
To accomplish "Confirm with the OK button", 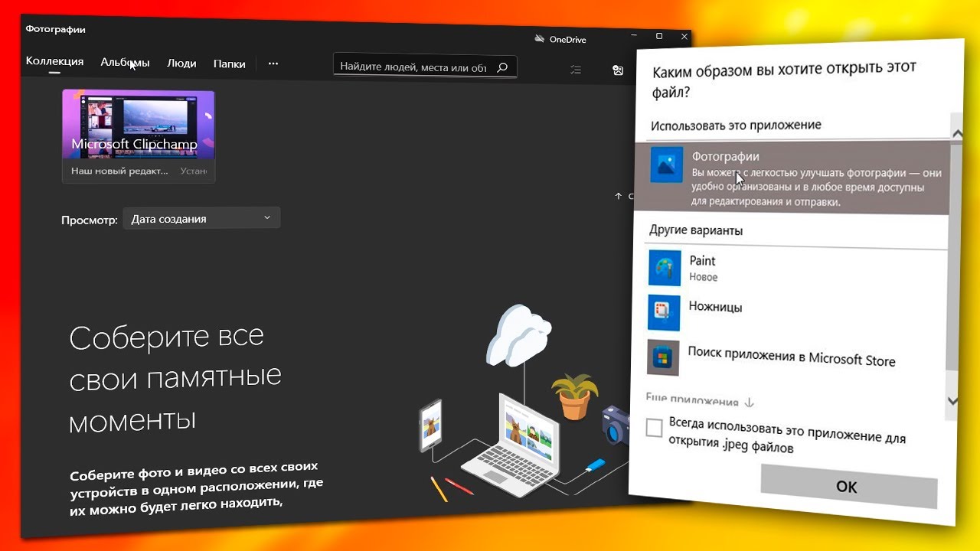I will [848, 487].
